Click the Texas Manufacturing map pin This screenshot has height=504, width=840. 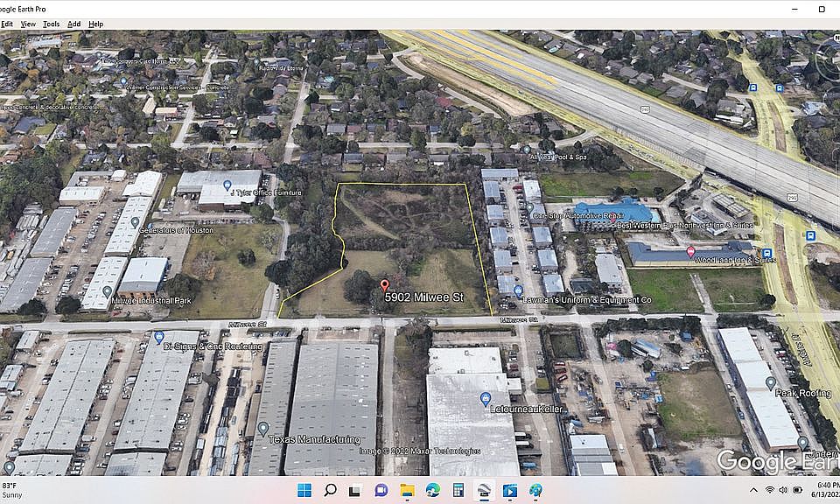tap(262, 429)
